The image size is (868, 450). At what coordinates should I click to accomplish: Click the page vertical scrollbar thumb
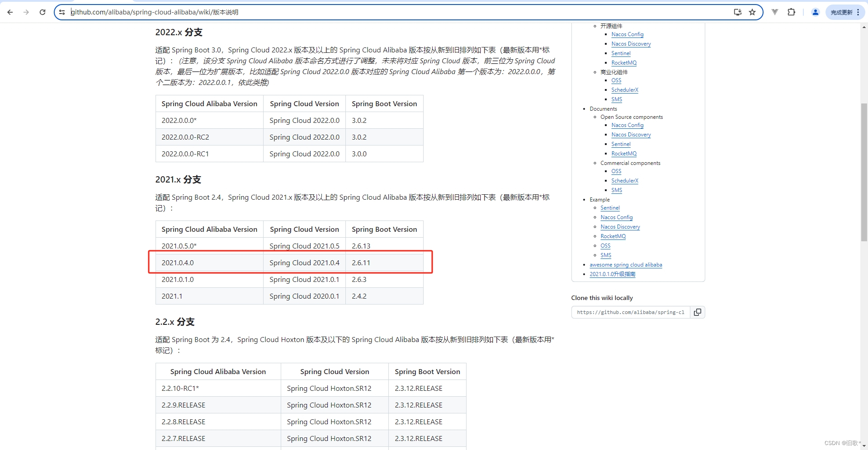point(864,172)
